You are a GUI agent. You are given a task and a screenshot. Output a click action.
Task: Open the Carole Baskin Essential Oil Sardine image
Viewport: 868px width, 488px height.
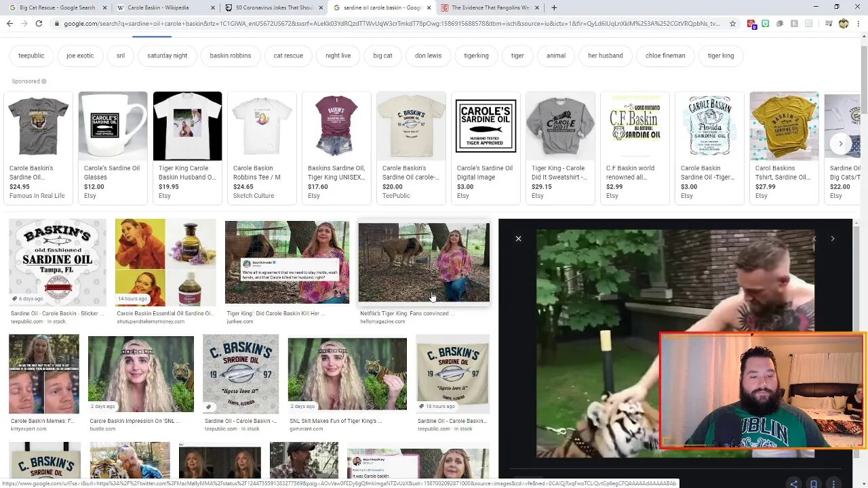(x=165, y=262)
